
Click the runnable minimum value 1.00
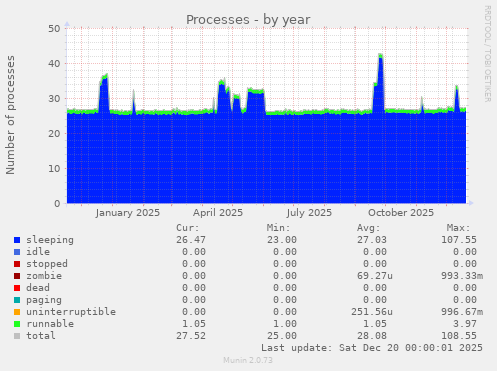click(285, 324)
